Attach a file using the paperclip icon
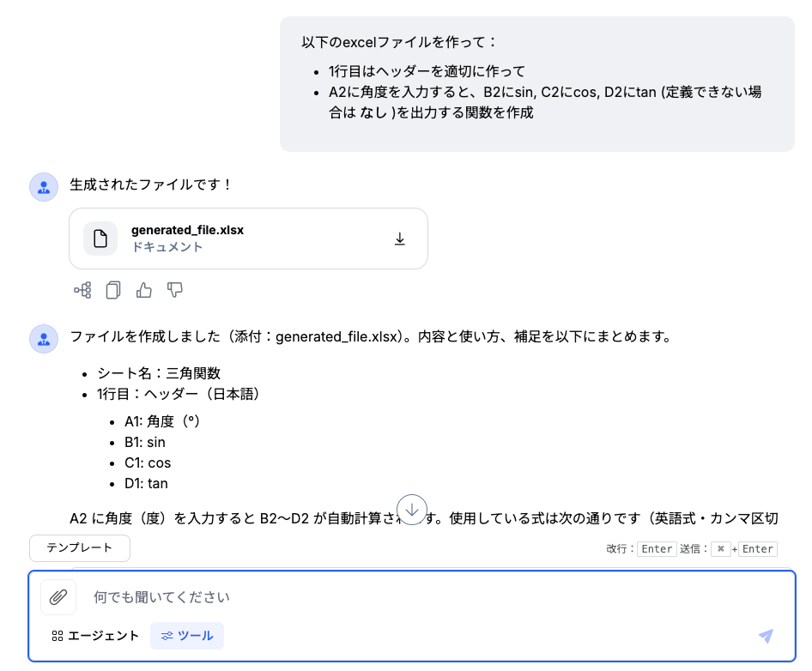The image size is (812, 671). point(58,597)
